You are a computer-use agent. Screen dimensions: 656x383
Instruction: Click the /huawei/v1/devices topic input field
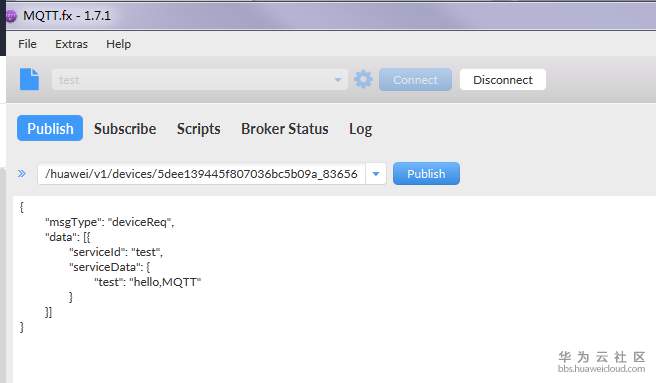coord(201,174)
